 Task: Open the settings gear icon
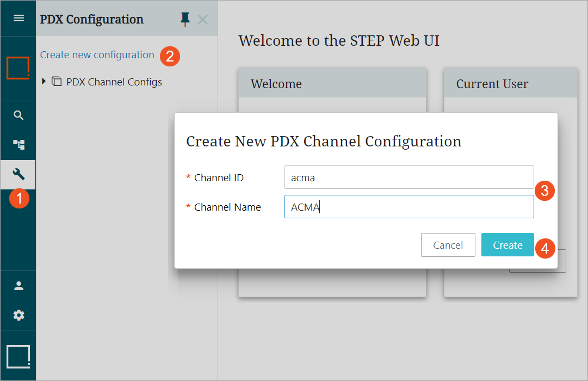(18, 315)
